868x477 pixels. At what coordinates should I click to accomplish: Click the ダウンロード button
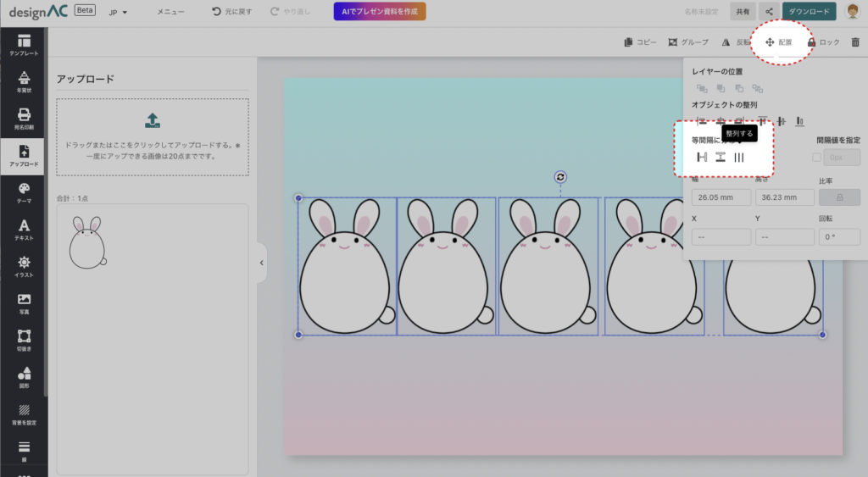coord(809,12)
